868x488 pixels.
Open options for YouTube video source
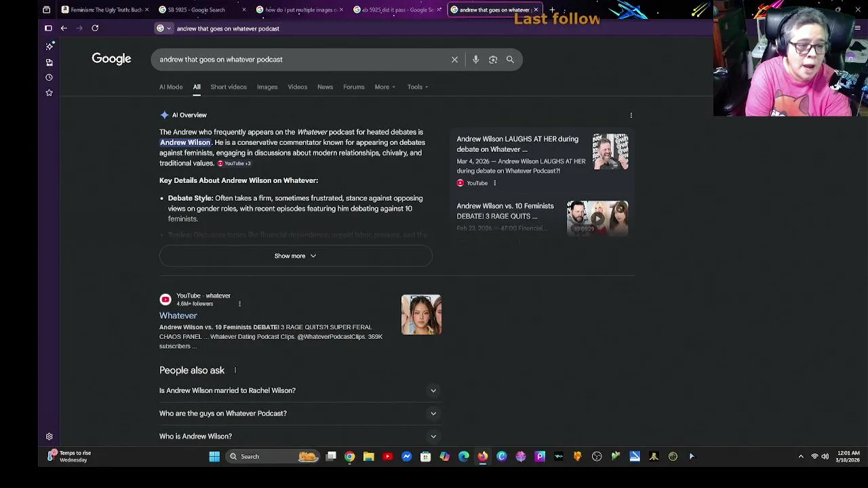pos(494,183)
